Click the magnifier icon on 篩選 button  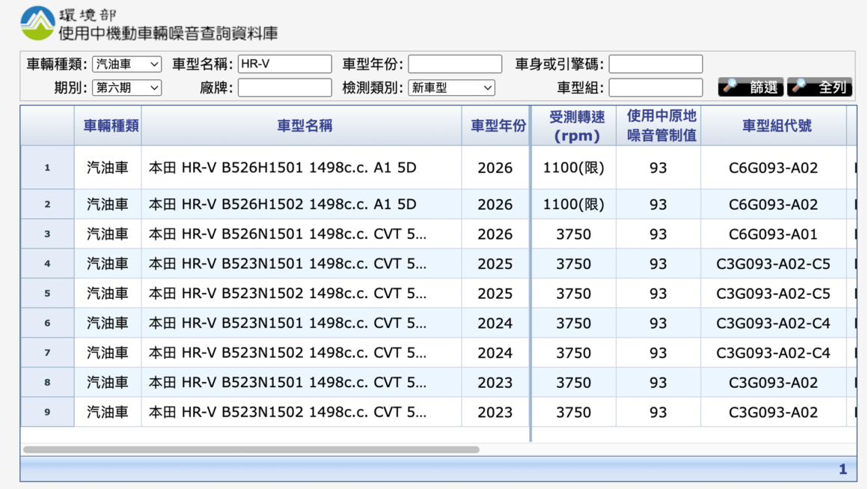coord(731,87)
